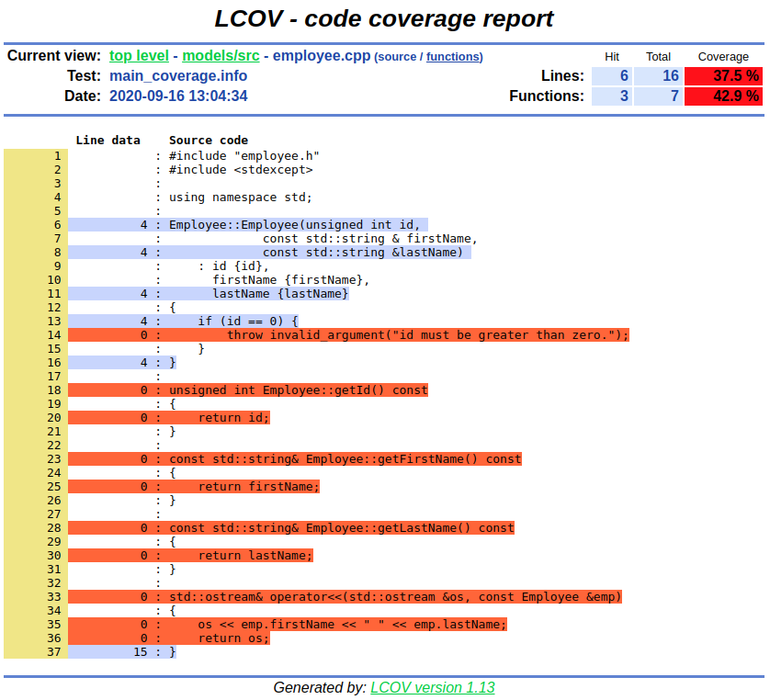The height and width of the screenshot is (700, 770).
Task: Click line '#include <stdexcept>'
Action: [x=241, y=170]
